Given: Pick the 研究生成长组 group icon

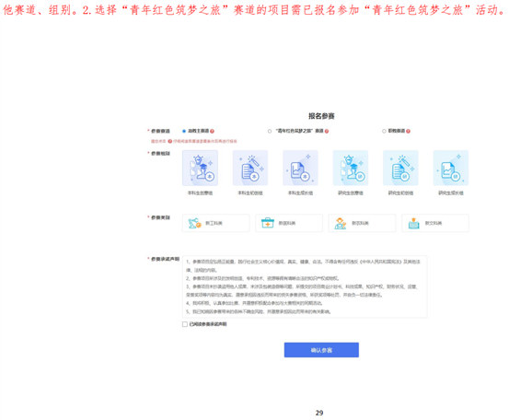Looking at the screenshot, I should pos(451,168).
